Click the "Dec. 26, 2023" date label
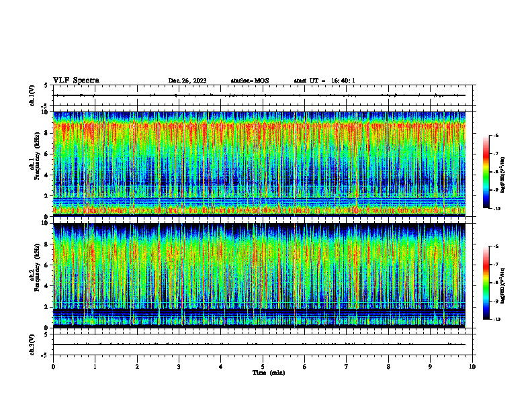Image resolution: width=532 pixels, height=411 pixels. coord(187,81)
